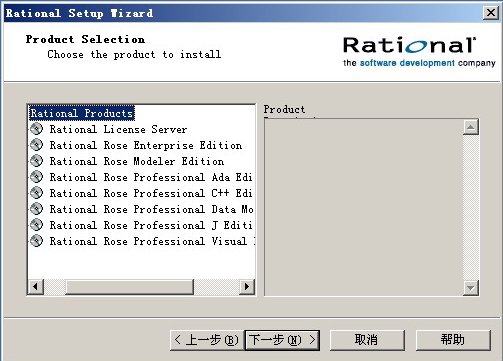The width and height of the screenshot is (503, 361).
Task: Click the product list right scroll arrow
Action: [247, 287]
